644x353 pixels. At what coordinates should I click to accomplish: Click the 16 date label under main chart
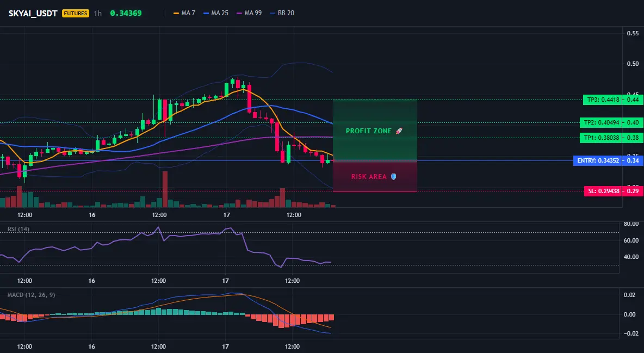pyautogui.click(x=91, y=215)
